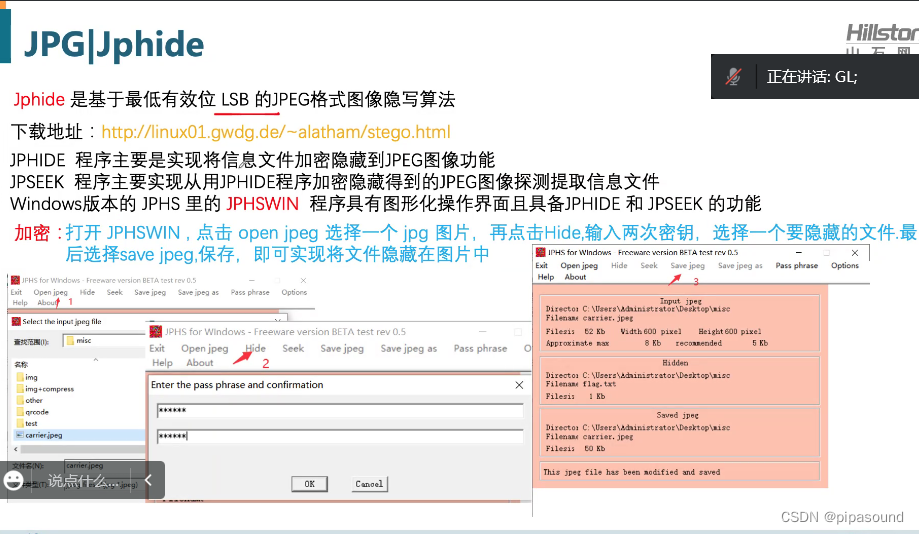Click Exit in the small top-left JPHS window

pyautogui.click(x=16, y=292)
